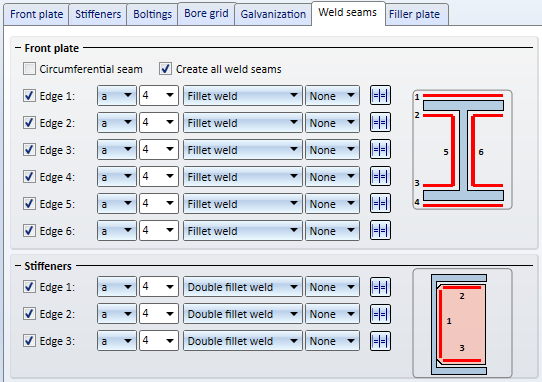Expand the Fillet weld dropdown for Front plate Edge 1
The image size is (542, 382).
243,95
